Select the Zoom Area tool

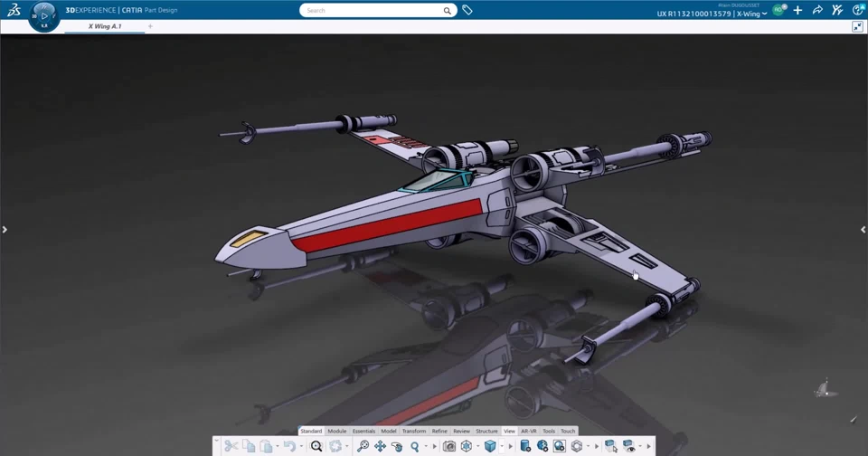pos(363,446)
